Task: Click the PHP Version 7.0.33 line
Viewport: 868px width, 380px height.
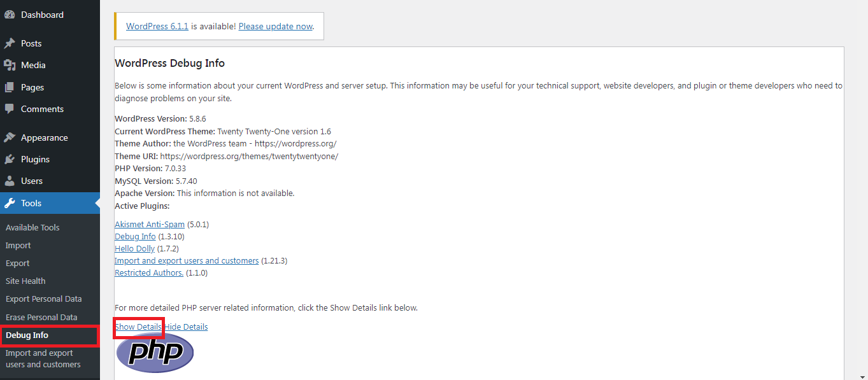Action: point(151,168)
